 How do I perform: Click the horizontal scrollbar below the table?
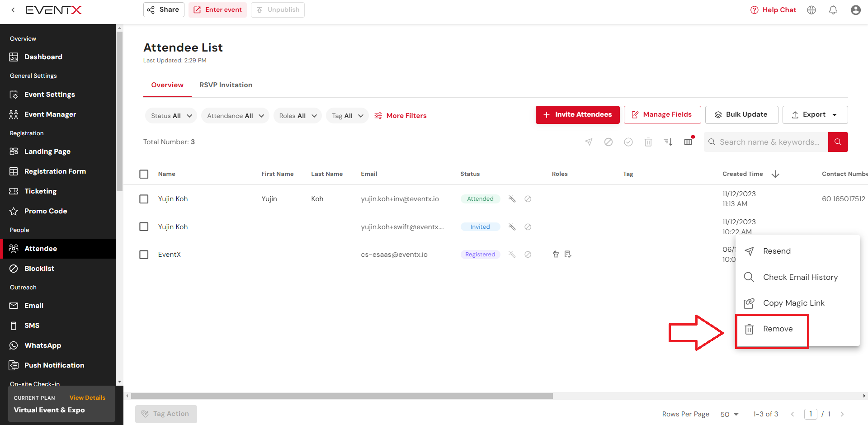point(342,396)
